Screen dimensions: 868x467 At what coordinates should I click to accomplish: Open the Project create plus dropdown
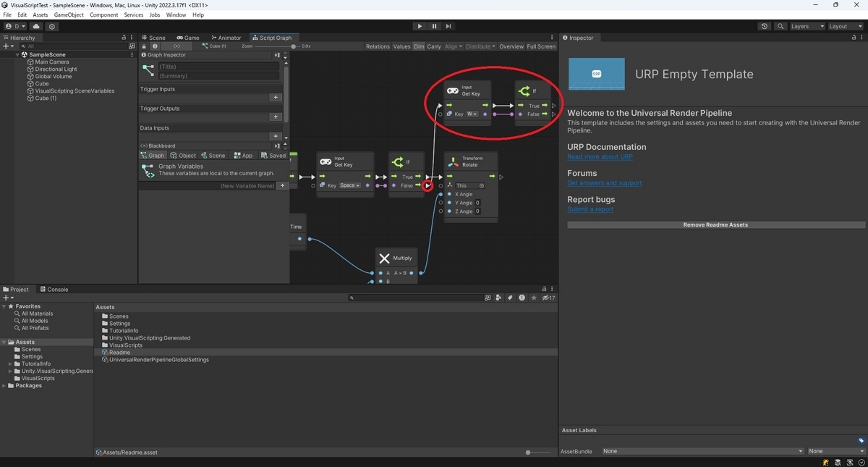[8, 298]
